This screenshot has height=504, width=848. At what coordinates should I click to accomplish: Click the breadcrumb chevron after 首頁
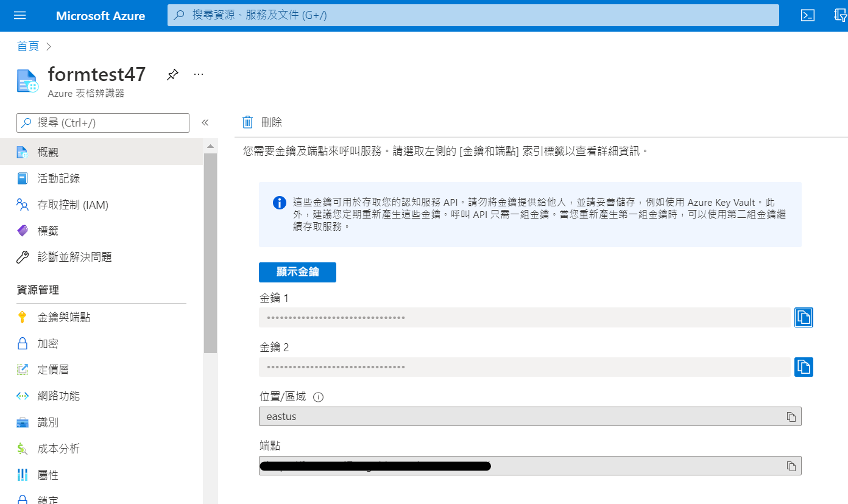coord(49,46)
